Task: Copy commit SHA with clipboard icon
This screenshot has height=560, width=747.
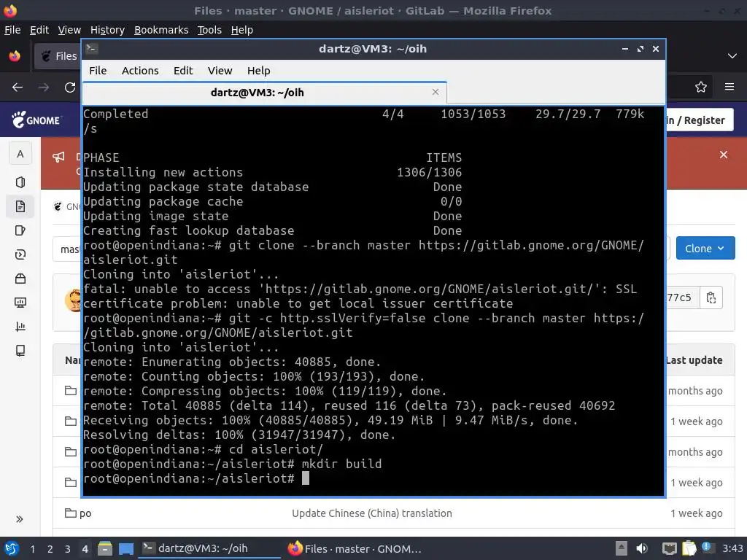Action: click(x=711, y=297)
